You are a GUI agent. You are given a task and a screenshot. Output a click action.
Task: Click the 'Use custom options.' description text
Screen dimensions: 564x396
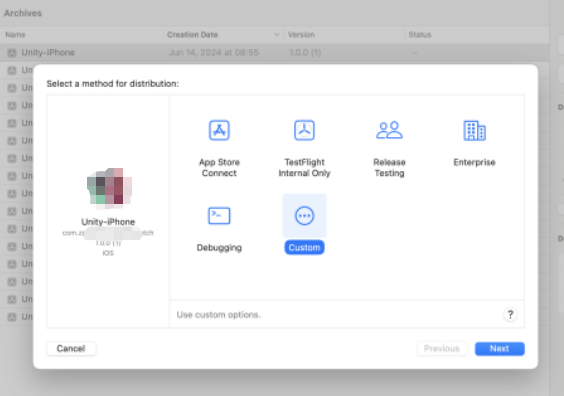point(218,315)
